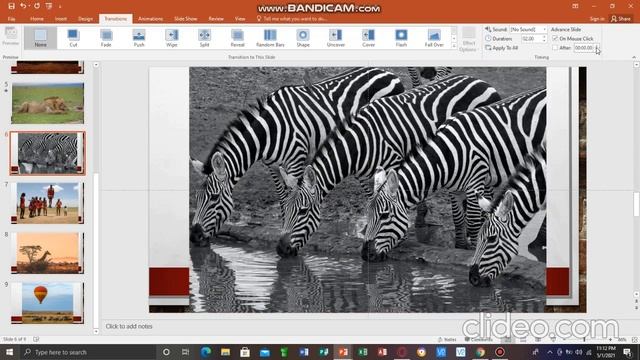This screenshot has width=640, height=360.
Task: Click the Undo icon
Action: (23, 6)
